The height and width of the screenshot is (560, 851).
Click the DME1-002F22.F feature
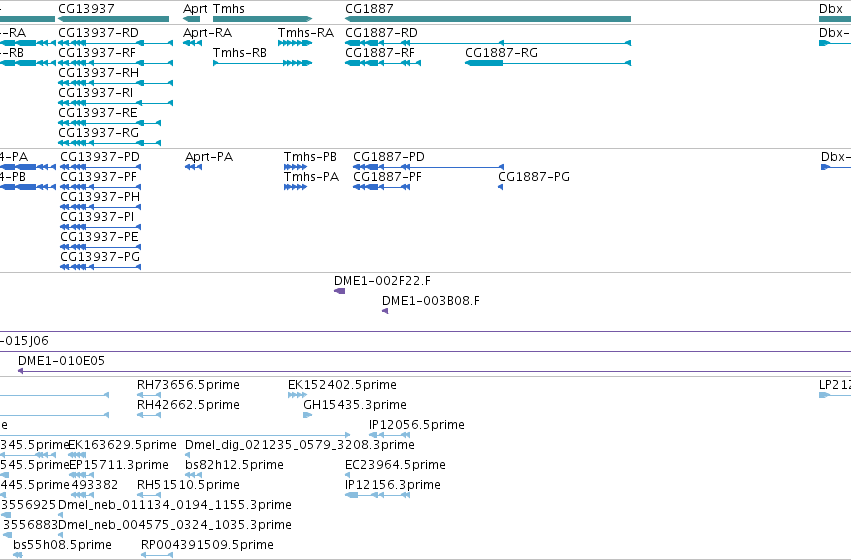coord(340,291)
